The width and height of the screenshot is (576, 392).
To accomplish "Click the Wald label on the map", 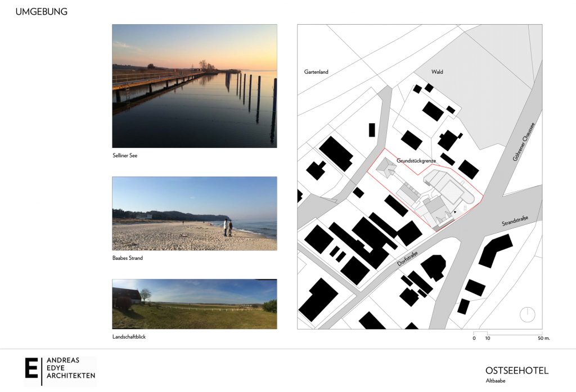I will (x=438, y=72).
